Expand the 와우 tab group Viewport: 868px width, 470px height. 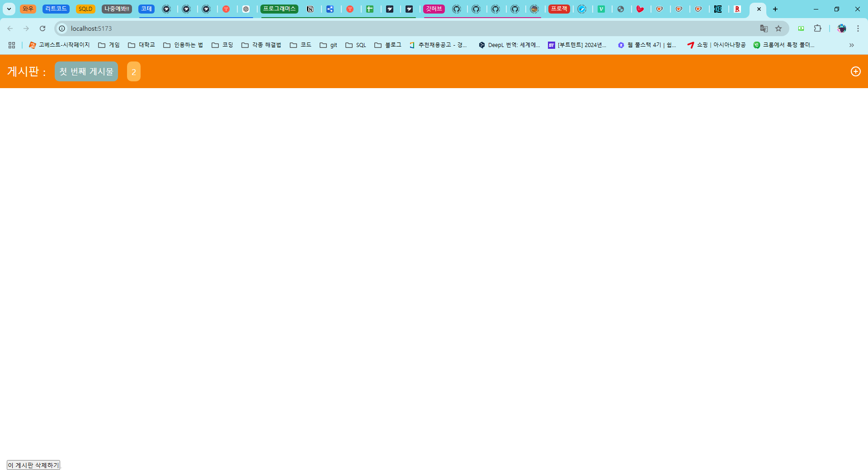(28, 9)
